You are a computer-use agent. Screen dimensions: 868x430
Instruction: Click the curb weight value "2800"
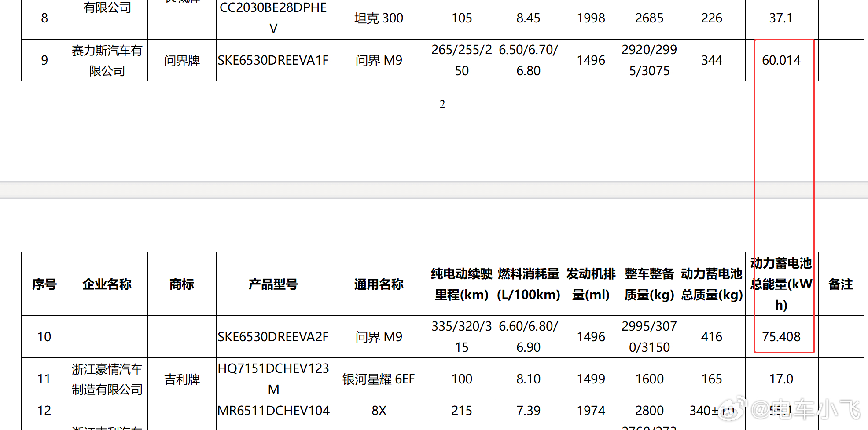[x=649, y=411]
